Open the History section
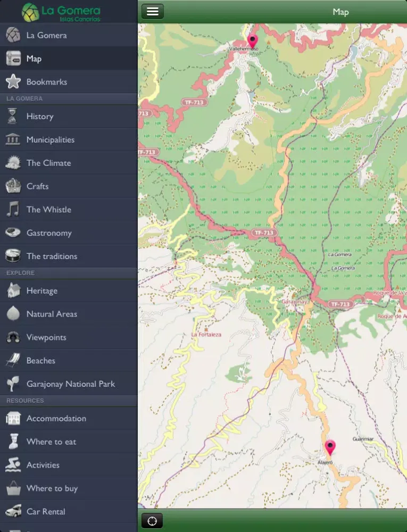This screenshot has height=532, width=407. click(x=69, y=116)
